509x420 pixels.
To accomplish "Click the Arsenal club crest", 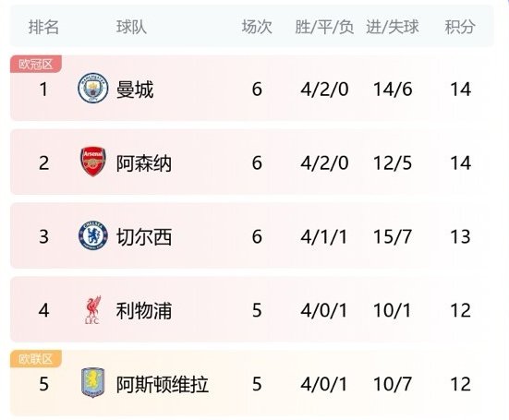I will click(x=93, y=162).
